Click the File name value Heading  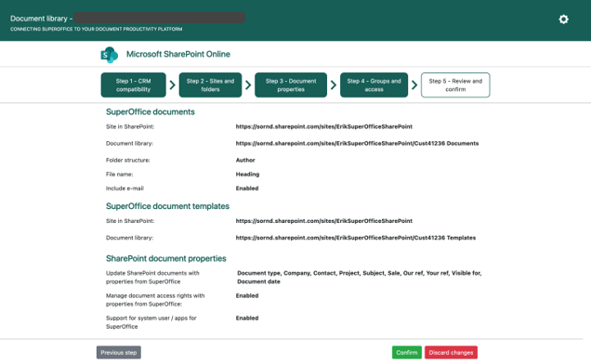pyautogui.click(x=247, y=174)
